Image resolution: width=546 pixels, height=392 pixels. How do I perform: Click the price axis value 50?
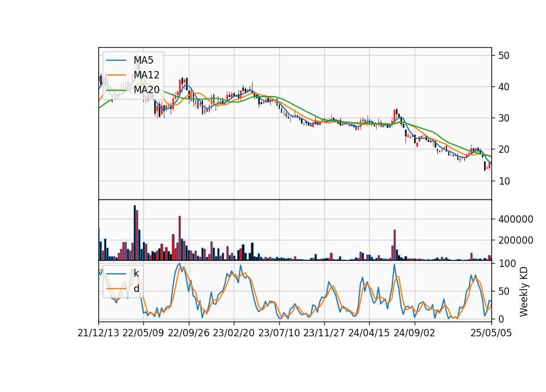(503, 56)
